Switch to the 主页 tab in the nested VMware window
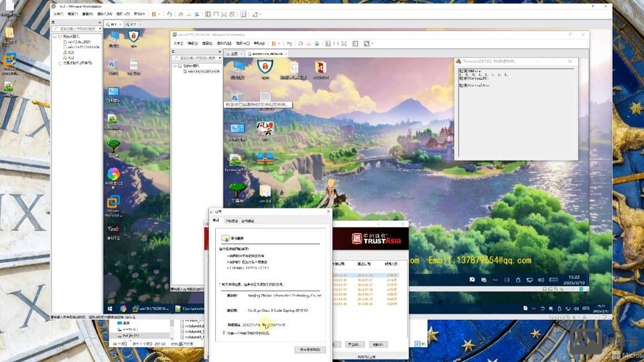The height and width of the screenshot is (362, 644). click(x=233, y=54)
